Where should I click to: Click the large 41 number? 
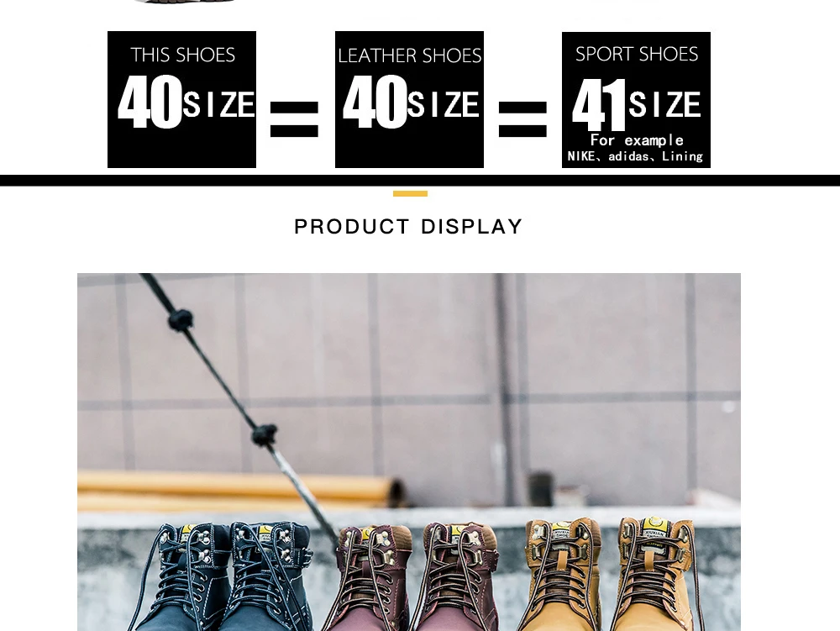(599, 105)
